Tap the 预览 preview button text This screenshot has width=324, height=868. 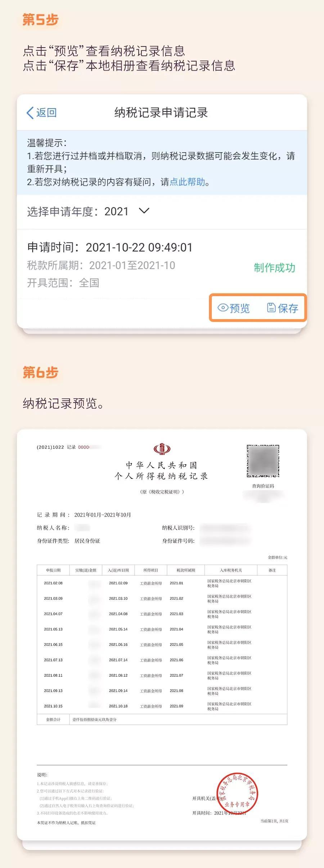point(240,308)
